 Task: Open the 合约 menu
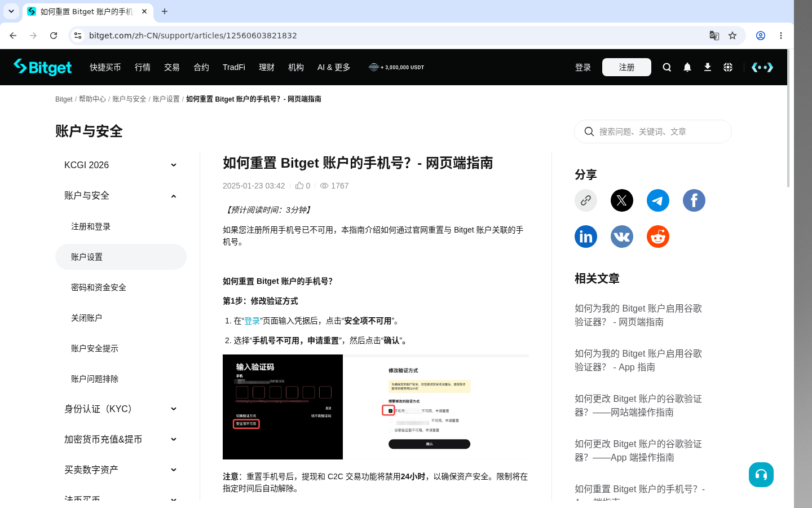click(x=201, y=67)
